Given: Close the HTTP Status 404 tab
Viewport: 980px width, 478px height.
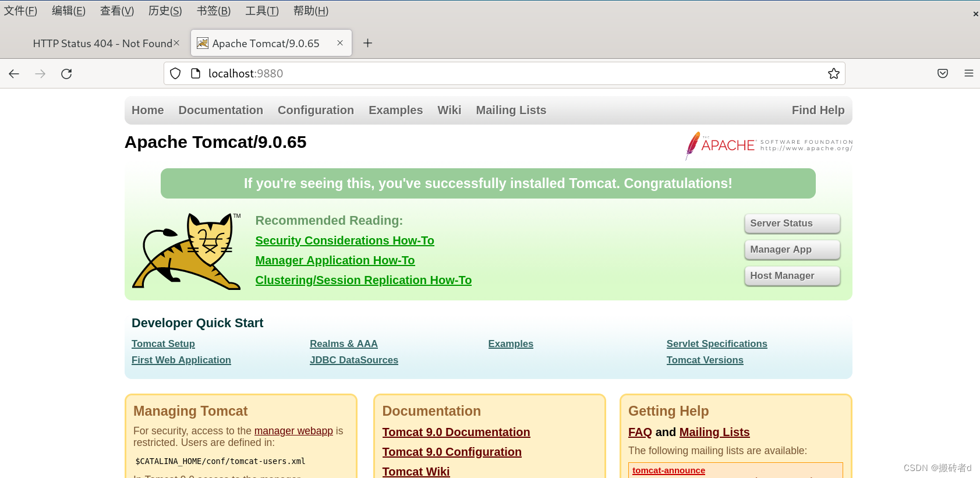Looking at the screenshot, I should pyautogui.click(x=176, y=43).
